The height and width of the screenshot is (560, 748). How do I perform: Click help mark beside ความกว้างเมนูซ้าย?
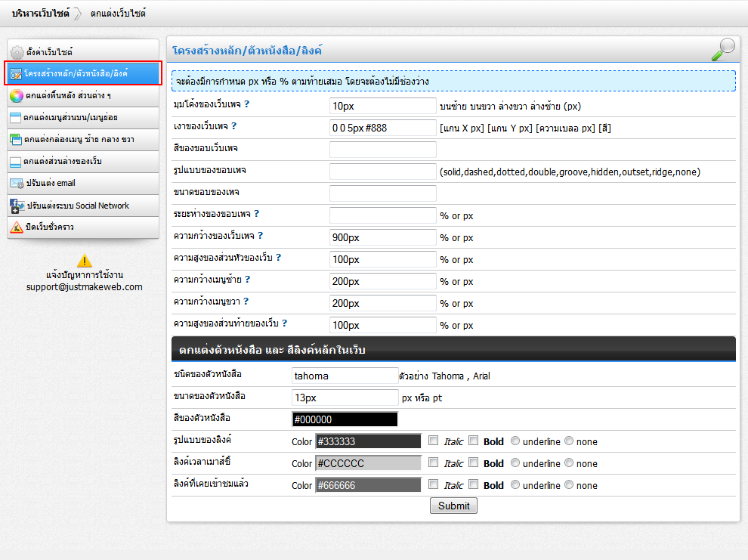(248, 280)
